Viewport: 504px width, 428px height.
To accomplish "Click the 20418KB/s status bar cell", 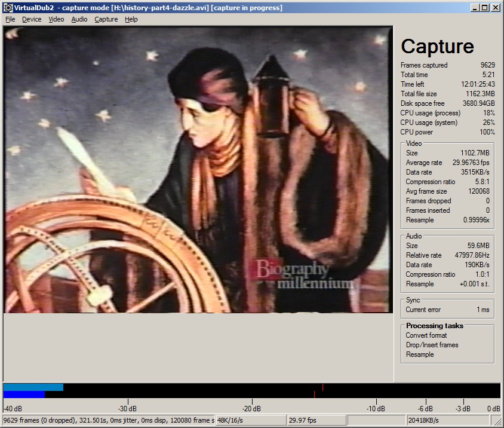I will pyautogui.click(x=447, y=420).
